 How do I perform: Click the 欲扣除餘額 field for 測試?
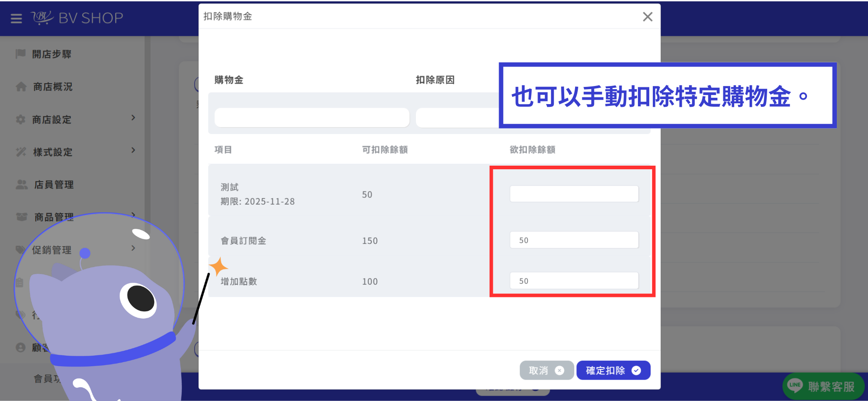(x=574, y=194)
